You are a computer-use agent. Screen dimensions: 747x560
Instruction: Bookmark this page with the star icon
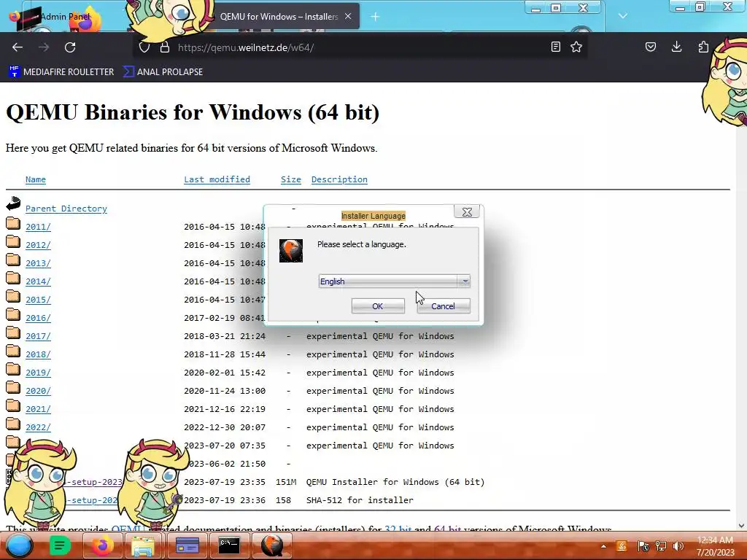point(576,47)
